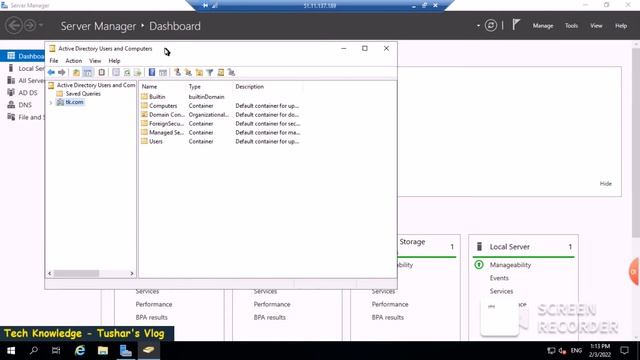The image size is (640, 360).
Task: Click the Properties icon in ADUC toolbar
Action: pos(116,73)
